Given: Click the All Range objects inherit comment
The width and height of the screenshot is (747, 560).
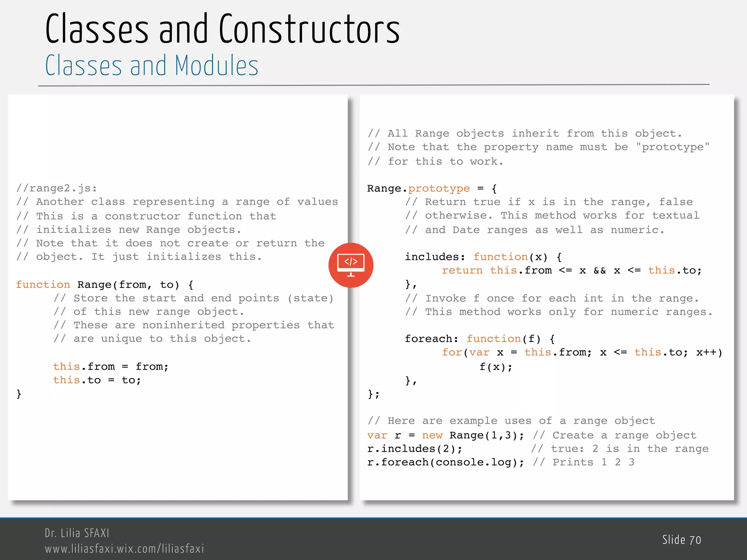Looking at the screenshot, I should pos(525,133).
